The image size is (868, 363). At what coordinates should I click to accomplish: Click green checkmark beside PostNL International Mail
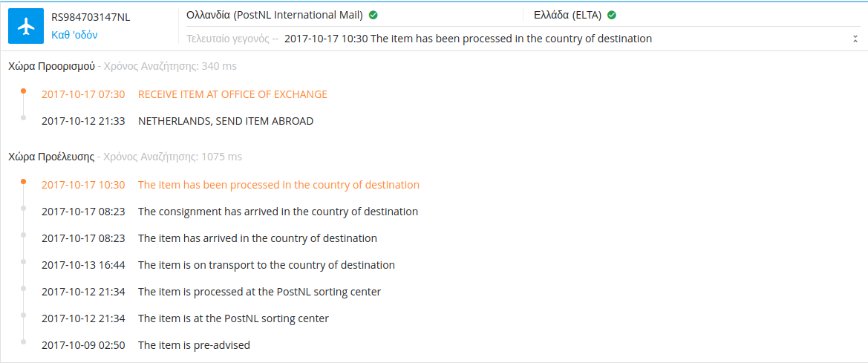click(x=373, y=15)
